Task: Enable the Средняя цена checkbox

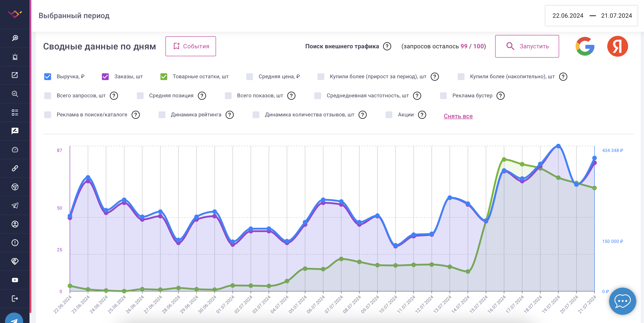Action: point(250,77)
